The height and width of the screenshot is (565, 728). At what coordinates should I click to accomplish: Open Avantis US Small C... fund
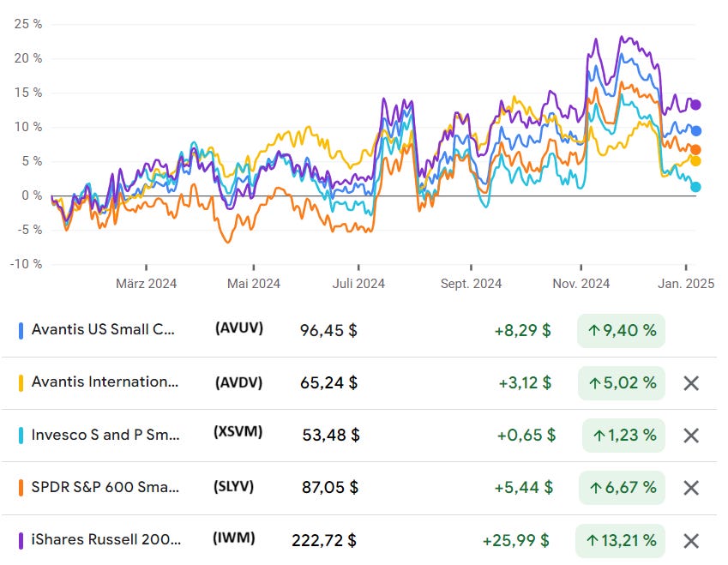(x=103, y=329)
